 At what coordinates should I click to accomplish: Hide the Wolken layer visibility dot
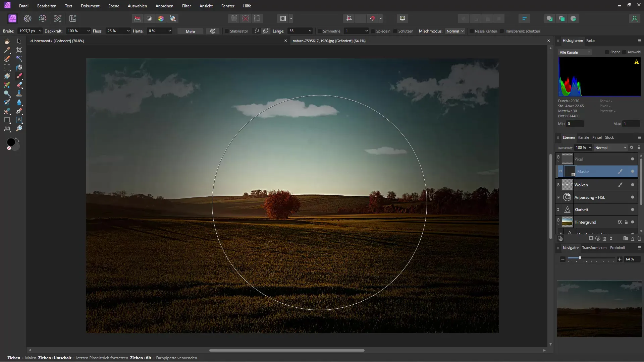coord(633,185)
